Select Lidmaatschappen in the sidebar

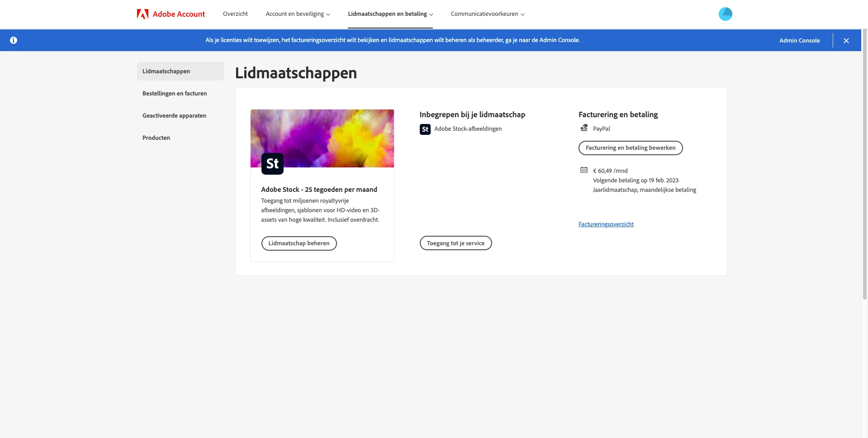pyautogui.click(x=180, y=71)
